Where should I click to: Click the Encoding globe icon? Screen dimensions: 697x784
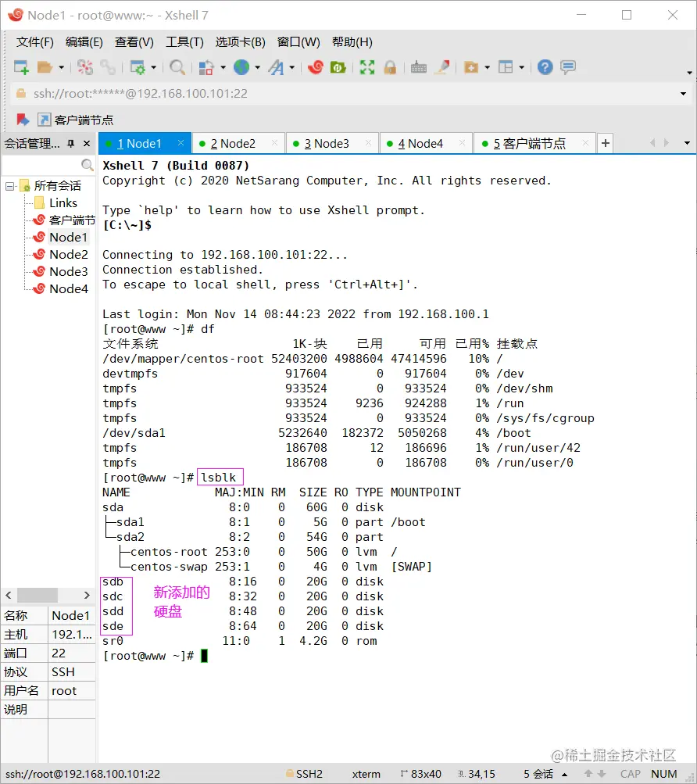pos(241,67)
